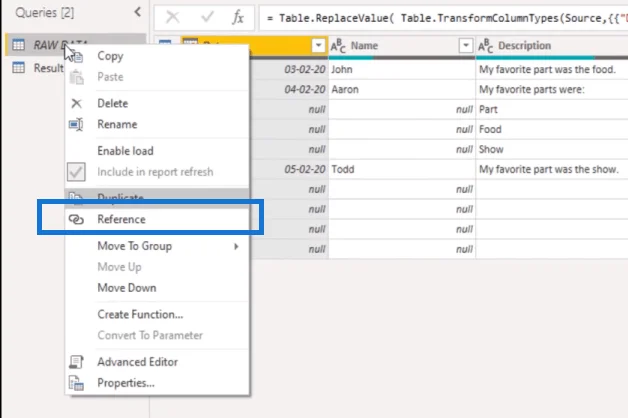Open the Date column filter dropdown
Screen dimensions: 628x418
(x=318, y=46)
